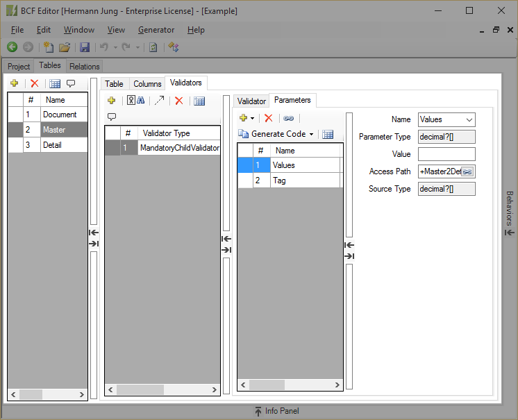Select the Tag parameter row
This screenshot has height=420, width=518.
coord(290,180)
